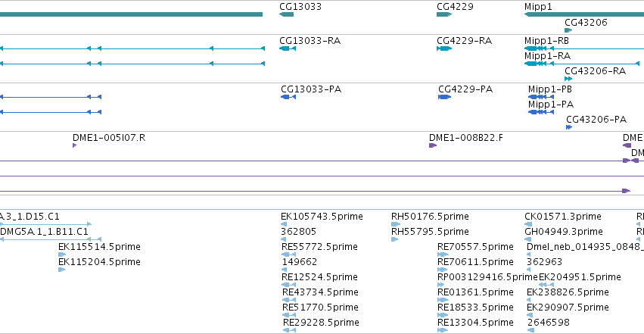Select the Mipp1 gene label
This screenshot has width=644, height=334.
pos(538,7)
